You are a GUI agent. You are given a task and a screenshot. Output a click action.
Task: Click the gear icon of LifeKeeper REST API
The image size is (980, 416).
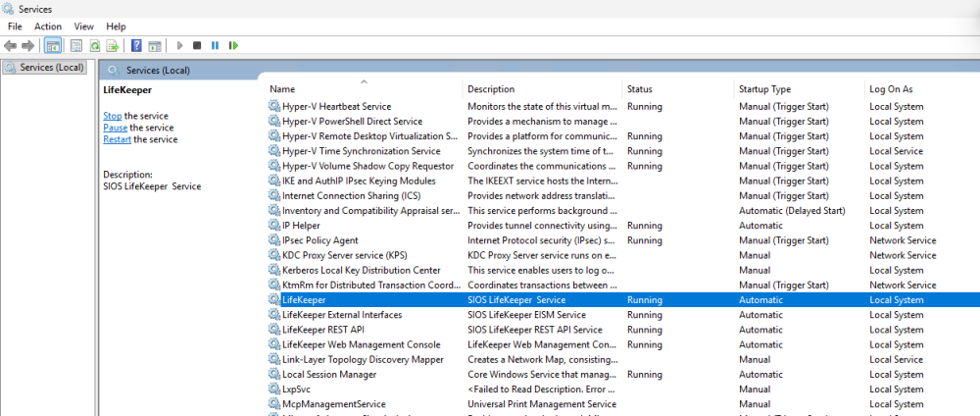point(273,330)
